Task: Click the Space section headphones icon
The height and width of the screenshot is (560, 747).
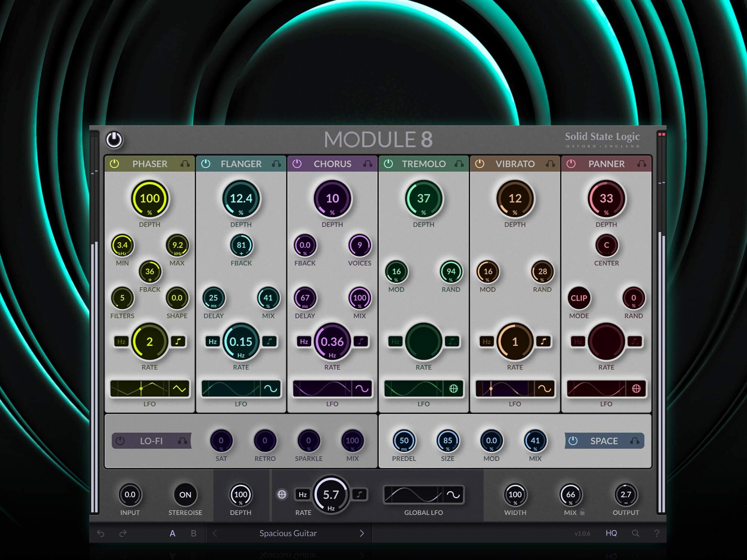Action: tap(635, 441)
